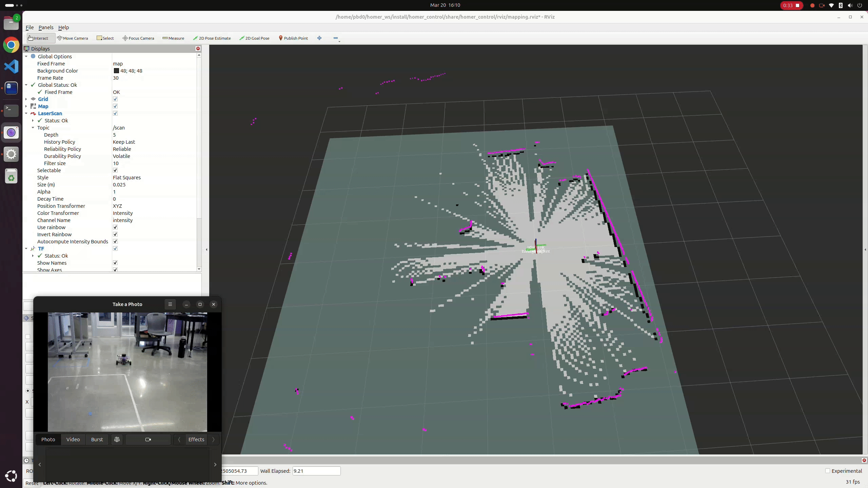
Task: Expand the Map display node
Action: click(26, 106)
